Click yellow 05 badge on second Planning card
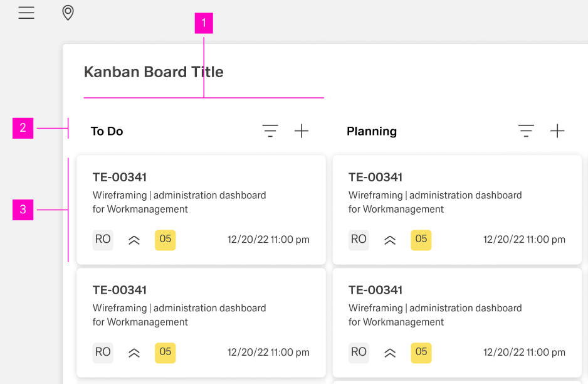This screenshot has height=384, width=588. [421, 353]
